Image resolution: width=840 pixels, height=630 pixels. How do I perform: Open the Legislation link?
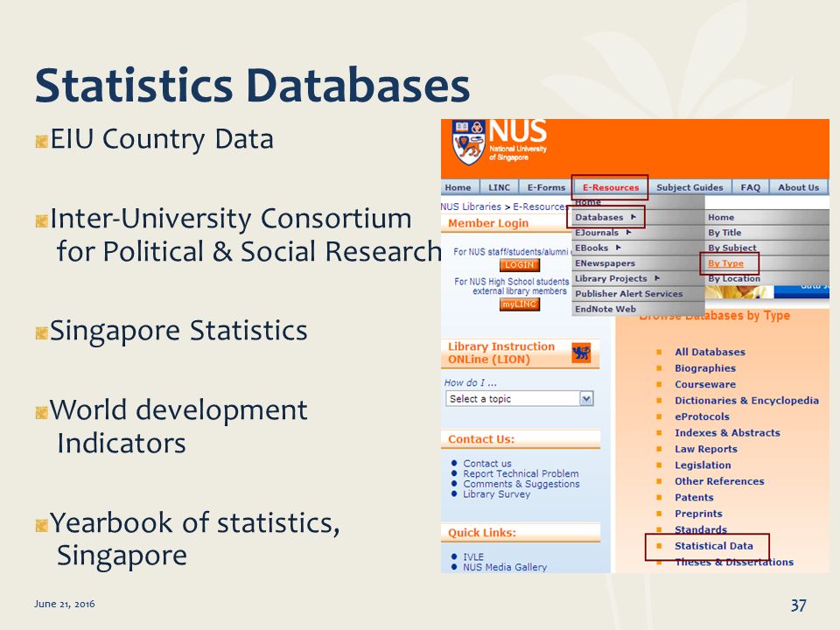[703, 465]
